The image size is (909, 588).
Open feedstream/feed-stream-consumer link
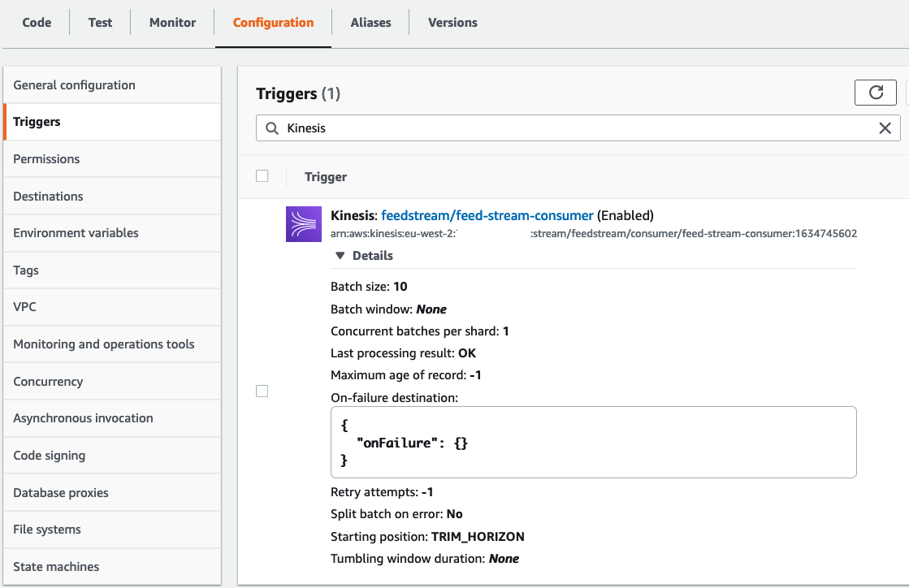[x=487, y=215]
